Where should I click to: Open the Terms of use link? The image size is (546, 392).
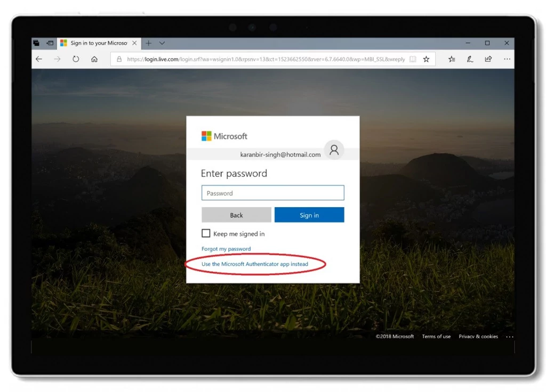tap(436, 337)
